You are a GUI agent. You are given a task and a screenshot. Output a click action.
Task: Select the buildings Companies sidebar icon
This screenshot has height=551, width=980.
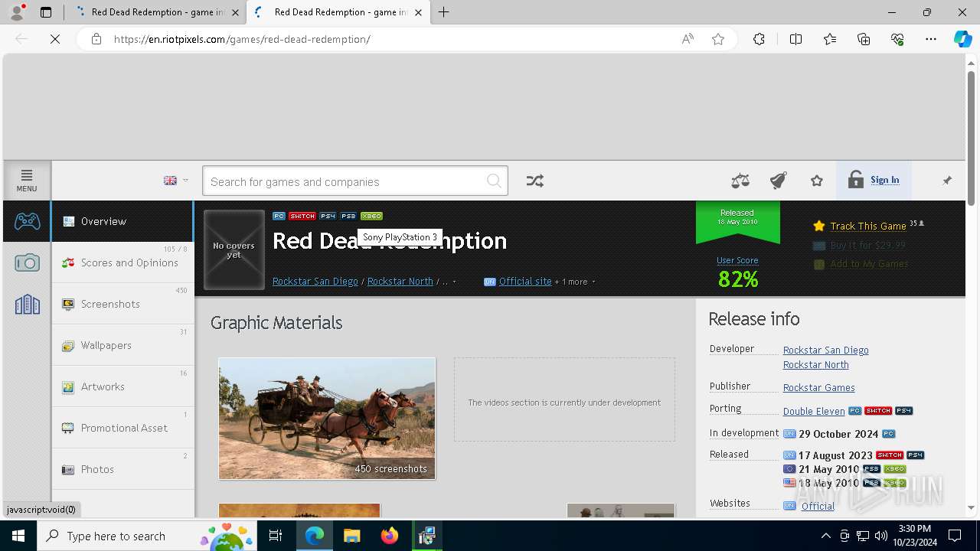coord(27,304)
